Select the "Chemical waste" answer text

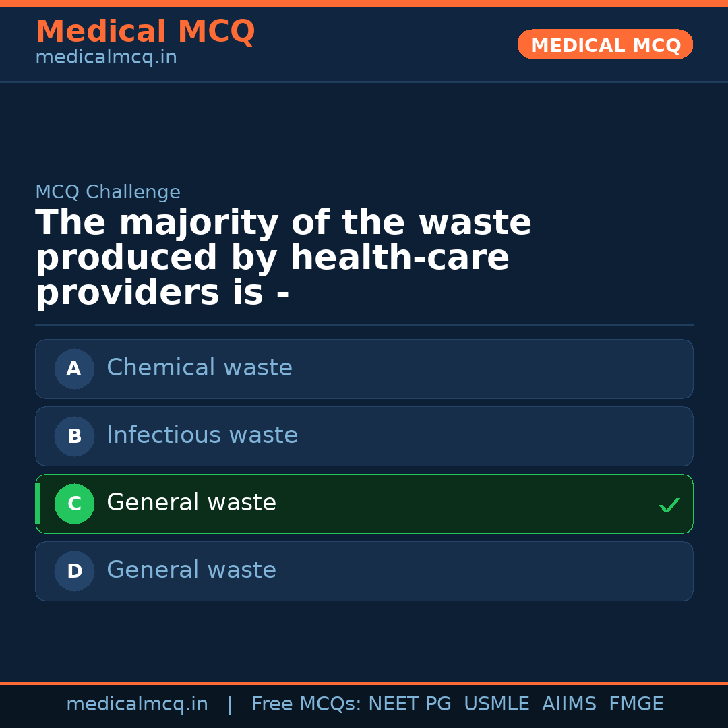[x=200, y=368]
